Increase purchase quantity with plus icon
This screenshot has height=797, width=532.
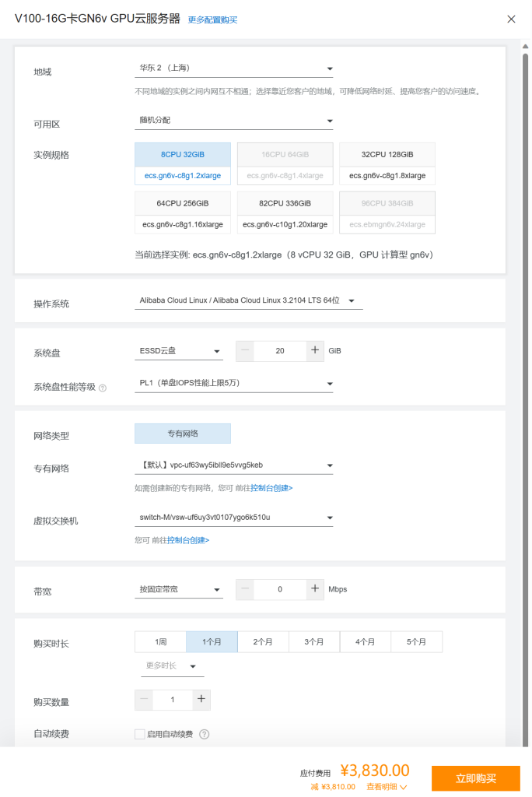click(x=201, y=700)
